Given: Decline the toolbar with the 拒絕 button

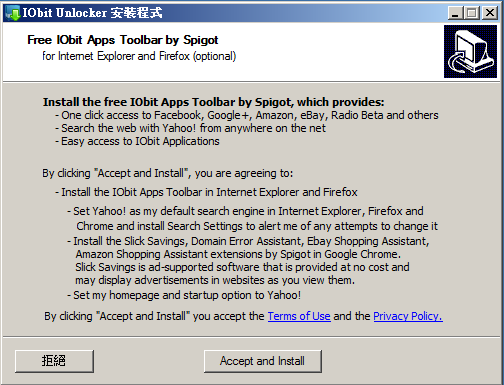Looking at the screenshot, I should tap(54, 361).
